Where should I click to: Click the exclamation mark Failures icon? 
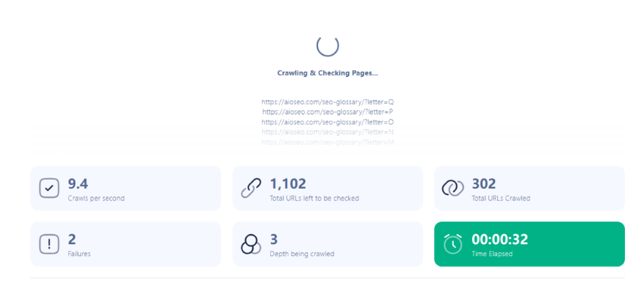(49, 244)
